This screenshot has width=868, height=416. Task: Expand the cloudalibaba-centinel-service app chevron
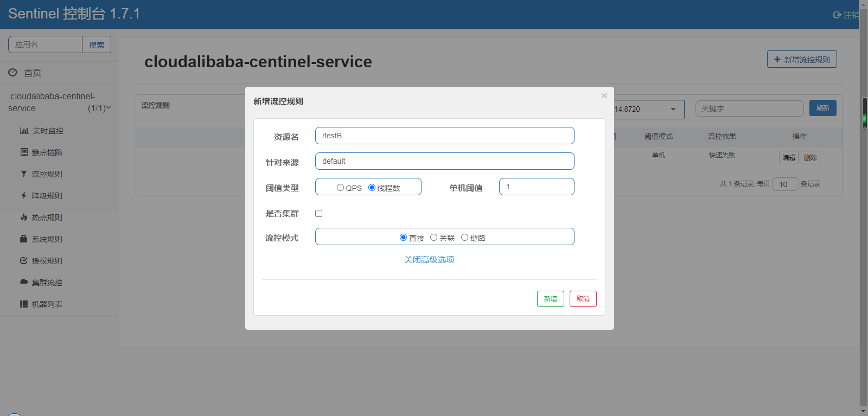coord(108,108)
